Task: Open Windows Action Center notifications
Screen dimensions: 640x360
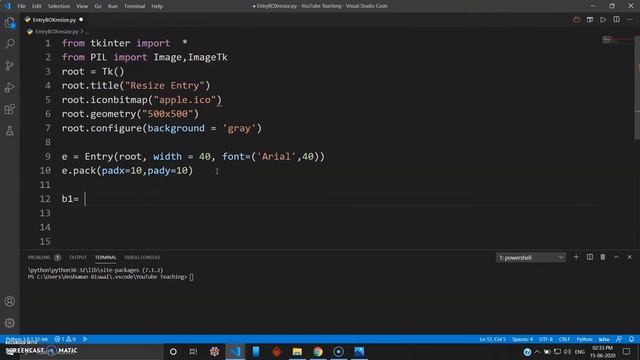Action: point(627,351)
